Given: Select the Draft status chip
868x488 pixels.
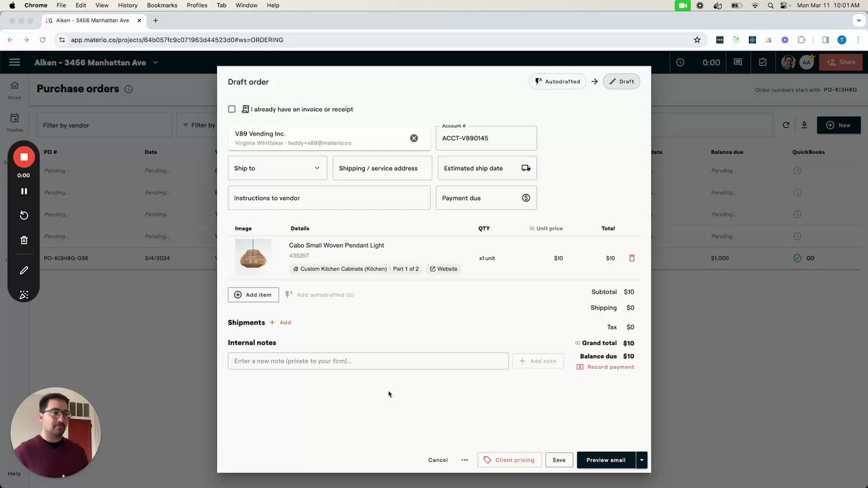Looking at the screenshot, I should tap(621, 81).
